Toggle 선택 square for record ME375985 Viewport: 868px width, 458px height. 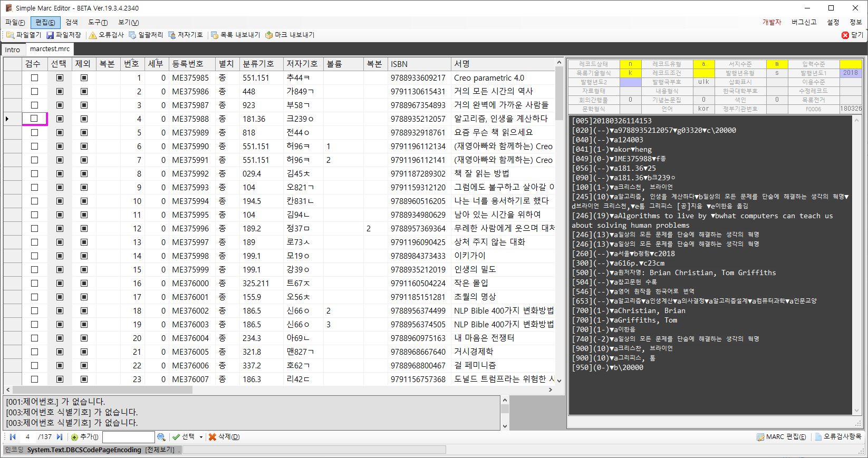point(60,77)
